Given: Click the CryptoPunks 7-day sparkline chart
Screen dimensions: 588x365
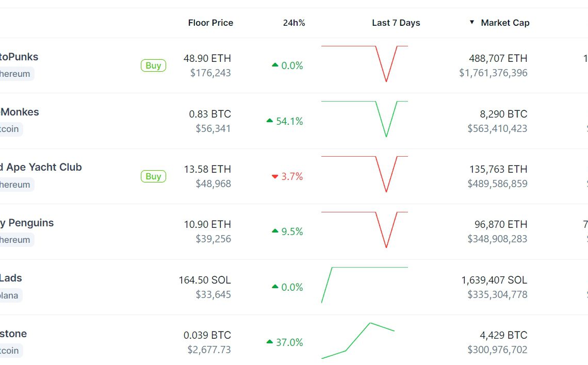Looking at the screenshot, I should [364, 64].
